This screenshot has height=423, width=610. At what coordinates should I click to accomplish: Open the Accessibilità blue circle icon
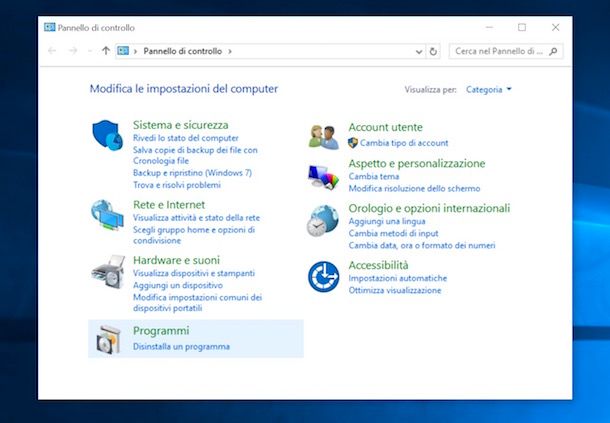[x=323, y=277]
